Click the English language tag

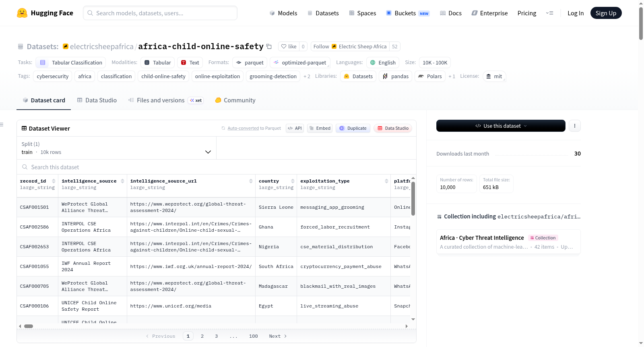[383, 62]
